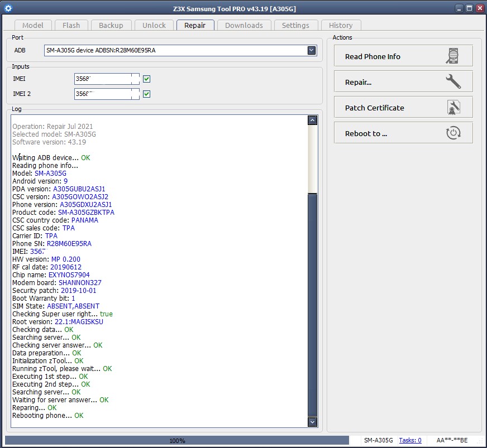Click the Chip name EXYNOS7904 value
The height and width of the screenshot is (448, 487).
69,275
